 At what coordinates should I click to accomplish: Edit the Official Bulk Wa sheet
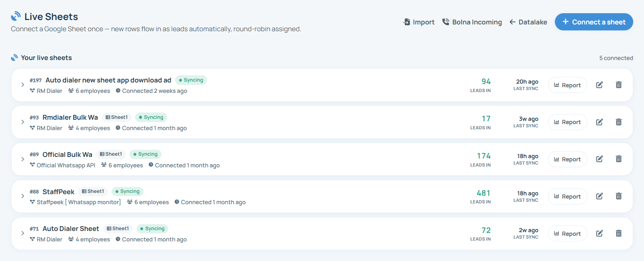[599, 159]
